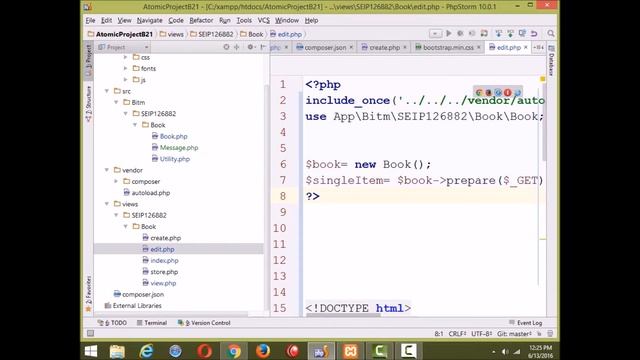The image size is (640, 360).
Task: Select Utility.php in the project tree
Action: (x=175, y=159)
